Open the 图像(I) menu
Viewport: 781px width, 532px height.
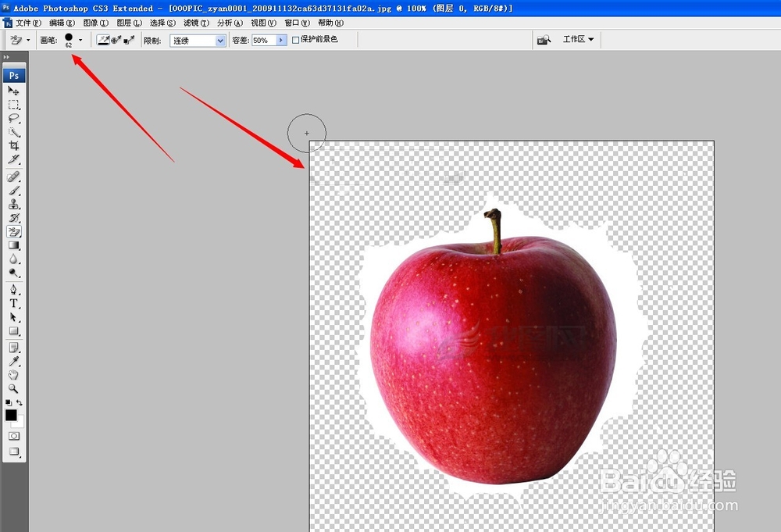coord(95,23)
